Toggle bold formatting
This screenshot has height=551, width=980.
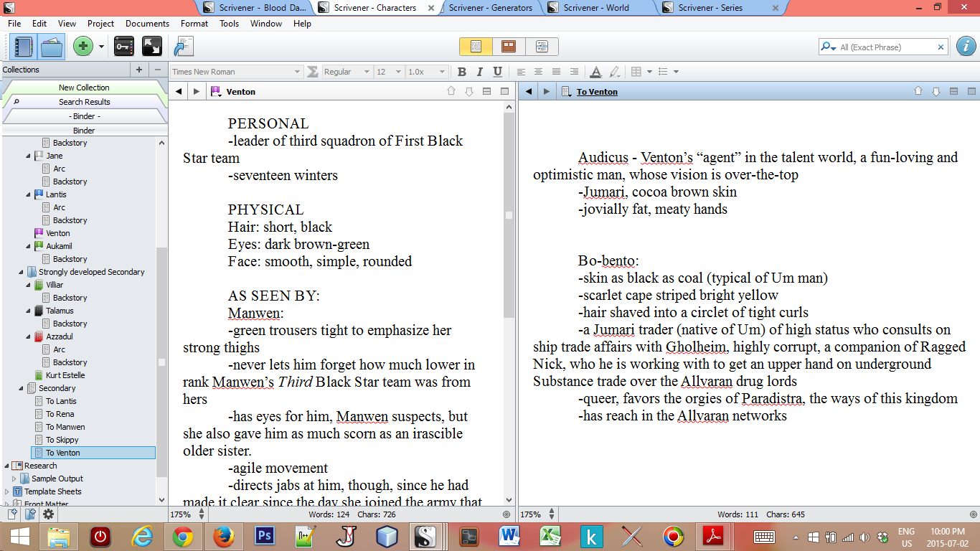click(x=461, y=72)
